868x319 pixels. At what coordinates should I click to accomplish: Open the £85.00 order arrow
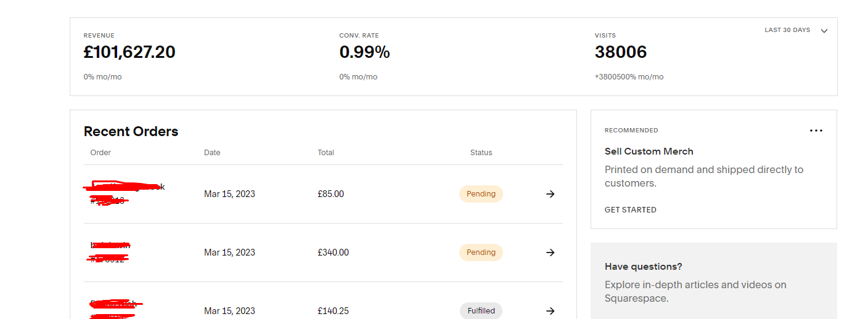[x=551, y=194]
